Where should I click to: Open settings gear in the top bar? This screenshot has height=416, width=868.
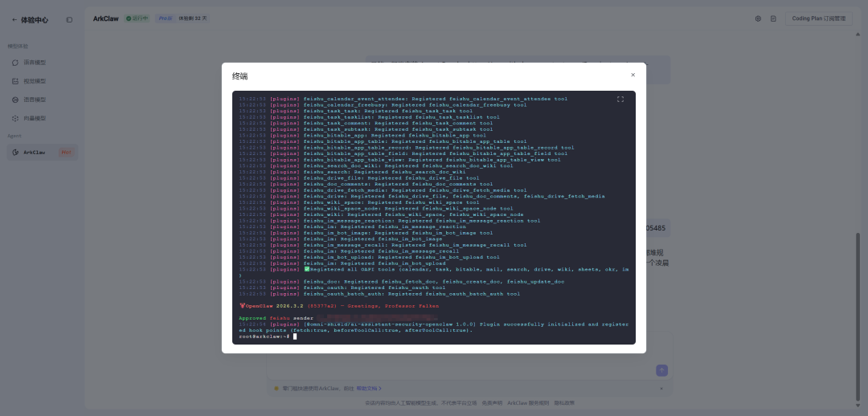pos(758,18)
